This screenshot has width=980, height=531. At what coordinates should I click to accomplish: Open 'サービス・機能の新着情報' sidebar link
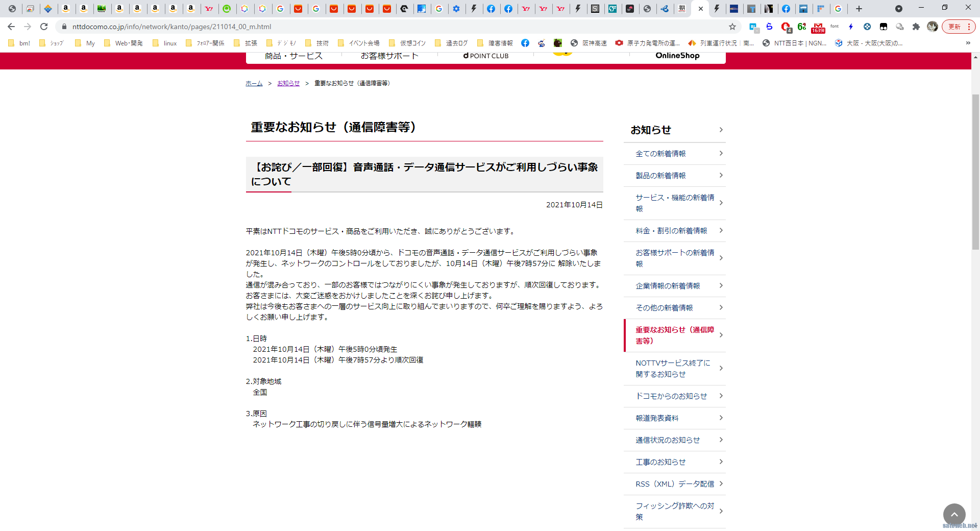click(675, 203)
